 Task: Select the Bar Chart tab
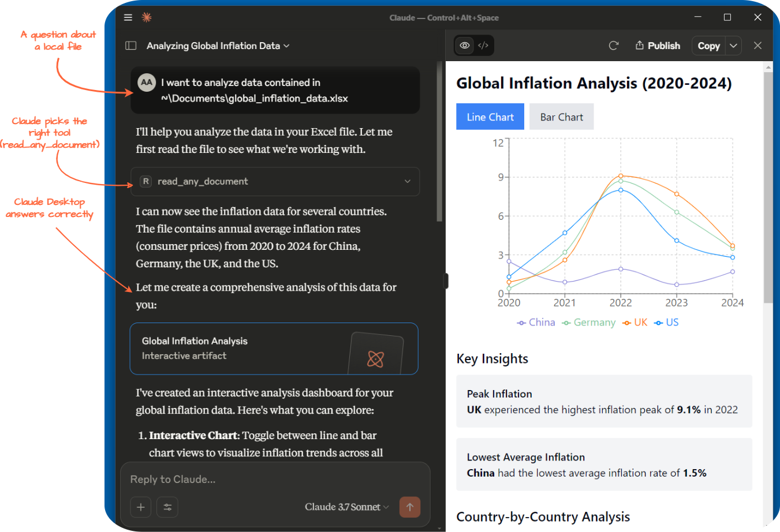pyautogui.click(x=562, y=117)
